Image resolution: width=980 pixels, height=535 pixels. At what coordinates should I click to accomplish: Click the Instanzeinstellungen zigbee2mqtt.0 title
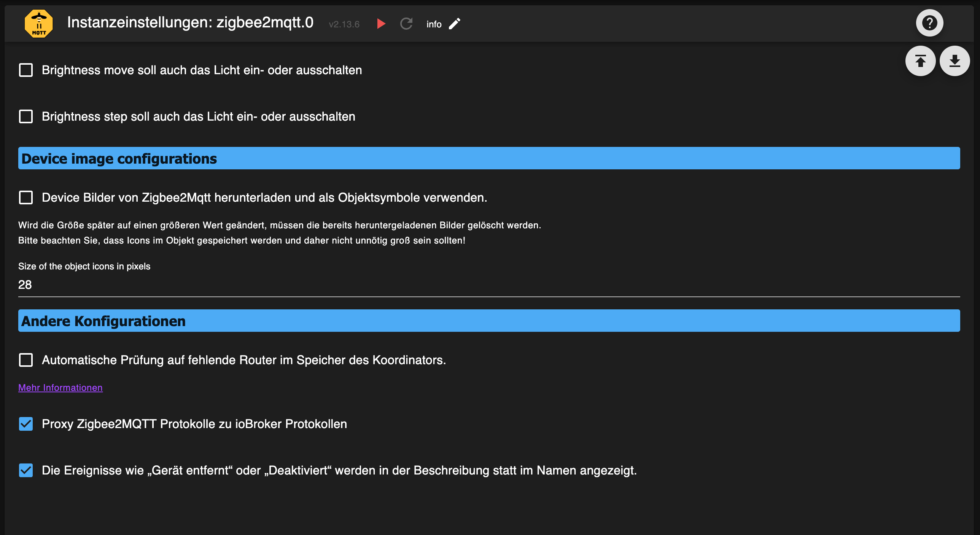click(190, 23)
